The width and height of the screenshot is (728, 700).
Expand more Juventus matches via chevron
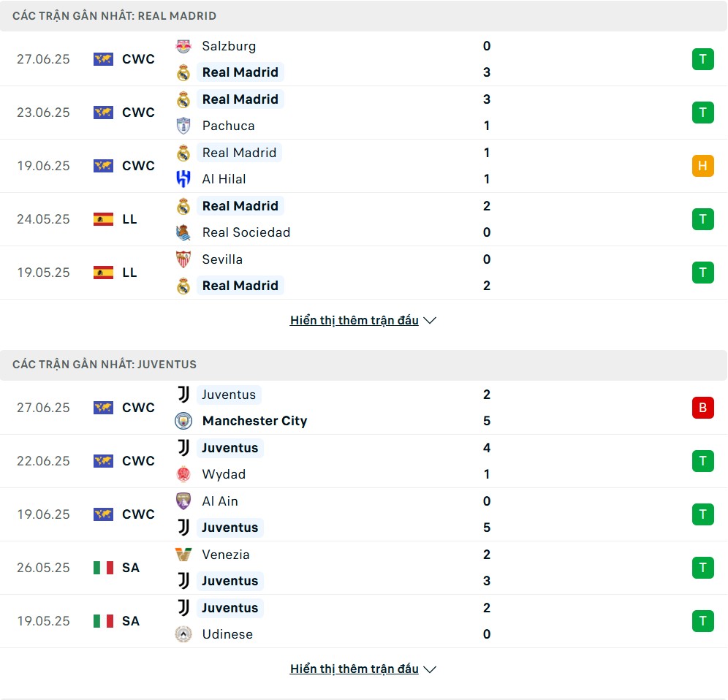(430, 669)
